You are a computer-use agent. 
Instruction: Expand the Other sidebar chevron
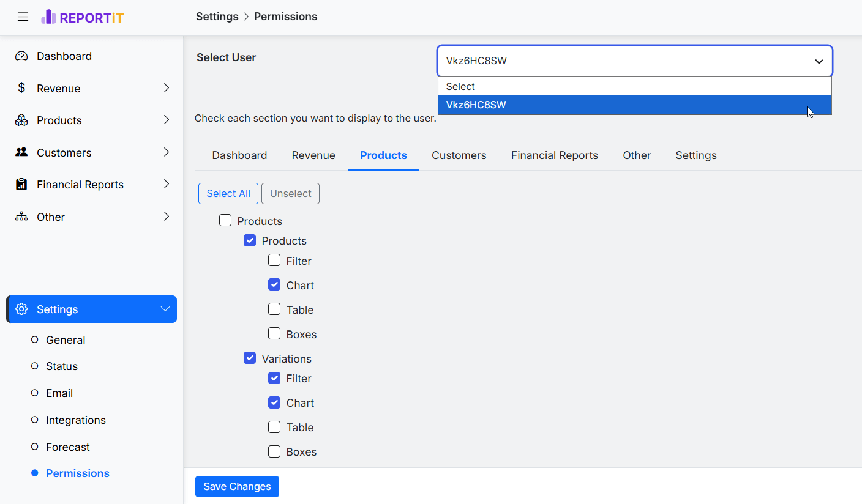click(x=166, y=217)
